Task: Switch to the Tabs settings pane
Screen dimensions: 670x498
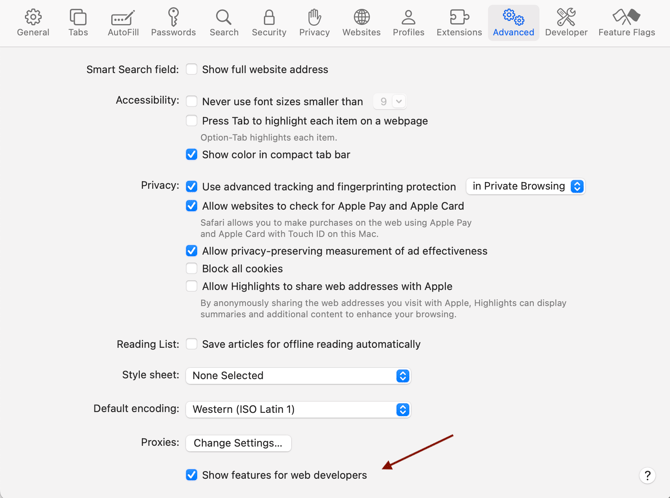Action: pyautogui.click(x=78, y=23)
